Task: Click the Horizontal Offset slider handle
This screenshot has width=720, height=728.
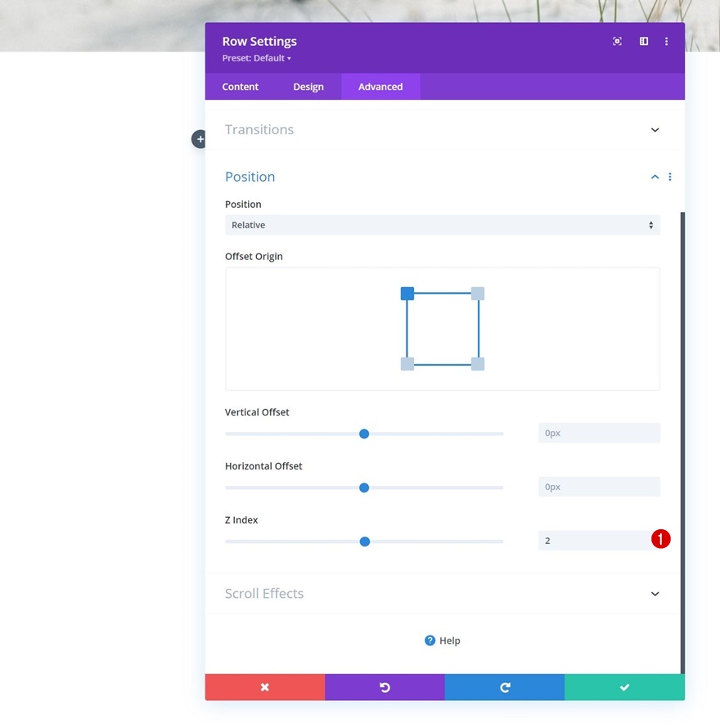Action: click(364, 488)
